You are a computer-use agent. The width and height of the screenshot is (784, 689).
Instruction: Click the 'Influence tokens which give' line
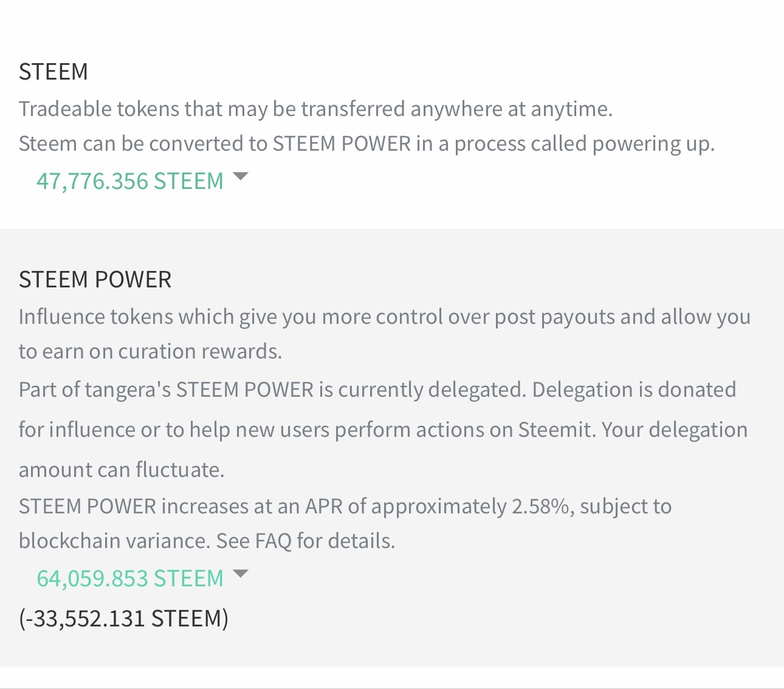[x=384, y=317]
